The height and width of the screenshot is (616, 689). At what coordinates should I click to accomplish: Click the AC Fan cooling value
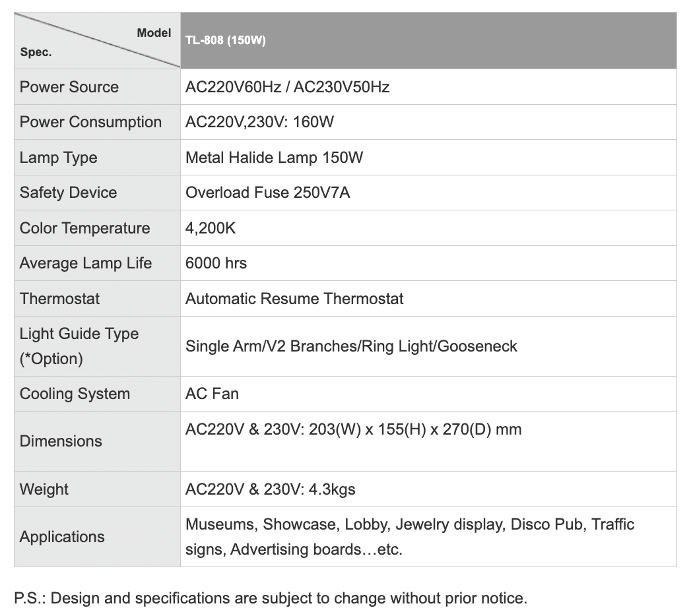(x=212, y=394)
